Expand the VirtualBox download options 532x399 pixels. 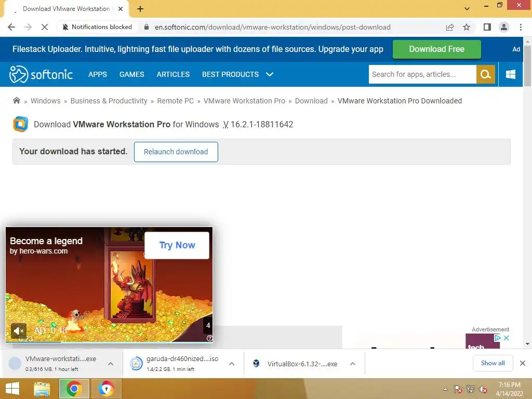click(x=353, y=364)
